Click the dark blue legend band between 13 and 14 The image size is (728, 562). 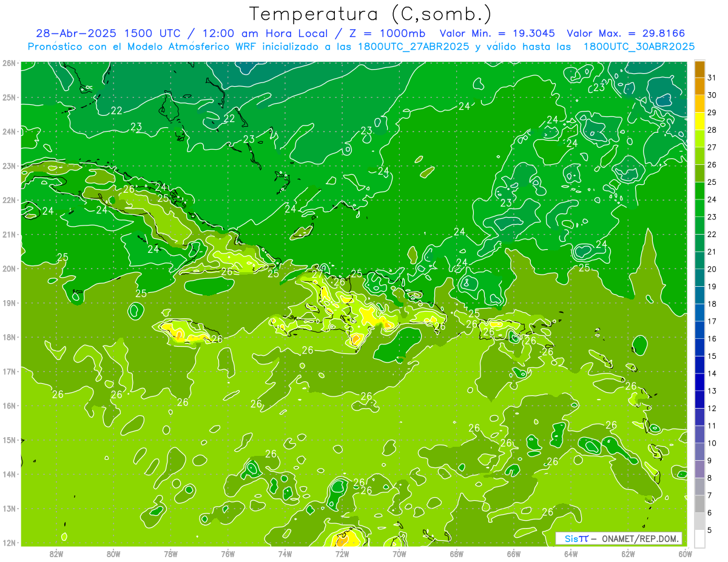click(699, 382)
